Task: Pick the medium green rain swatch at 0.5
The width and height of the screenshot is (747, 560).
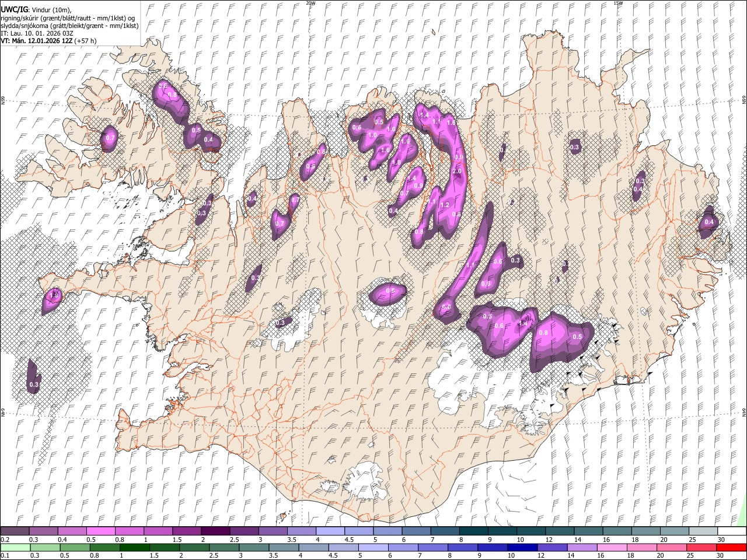Action: click(x=75, y=548)
